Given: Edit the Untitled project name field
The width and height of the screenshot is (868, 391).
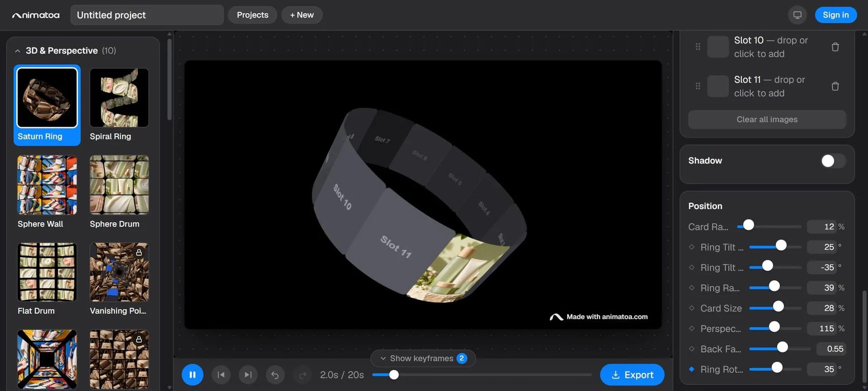Looking at the screenshot, I should (x=147, y=15).
